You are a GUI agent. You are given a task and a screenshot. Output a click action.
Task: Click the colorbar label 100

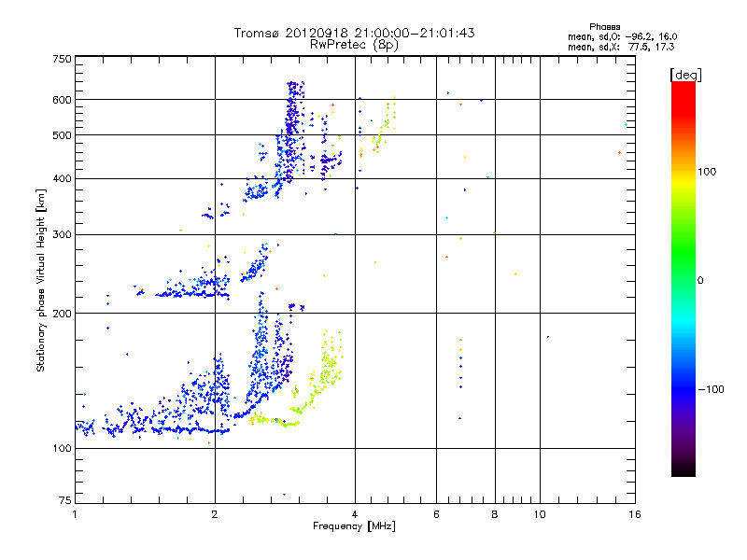707,172
